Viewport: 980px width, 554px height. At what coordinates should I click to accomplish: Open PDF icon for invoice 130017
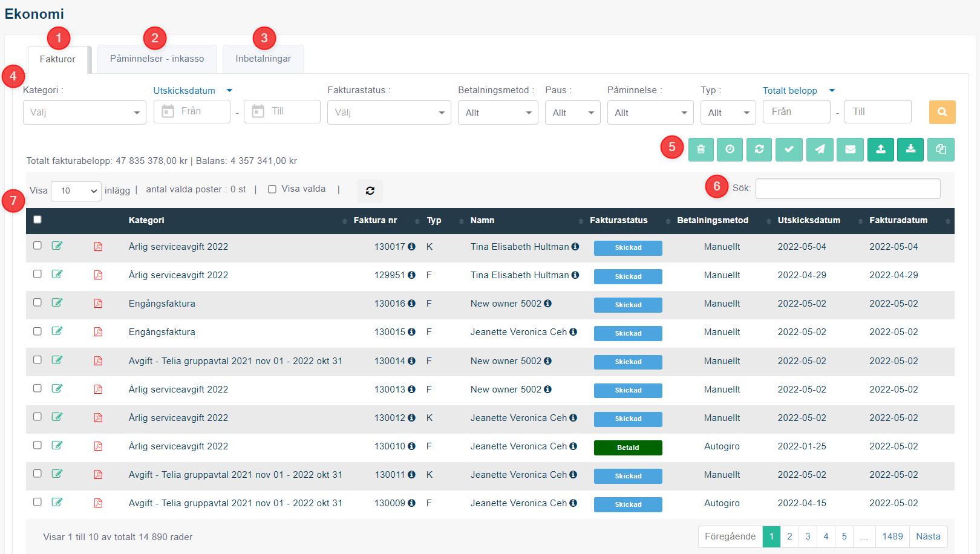[x=98, y=247]
